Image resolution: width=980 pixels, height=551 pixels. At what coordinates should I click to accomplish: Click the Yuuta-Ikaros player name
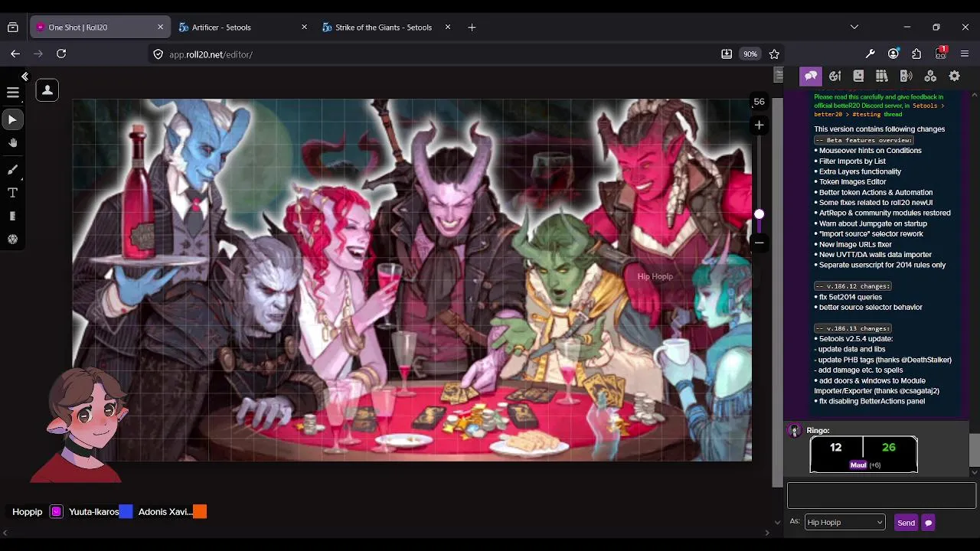click(93, 512)
